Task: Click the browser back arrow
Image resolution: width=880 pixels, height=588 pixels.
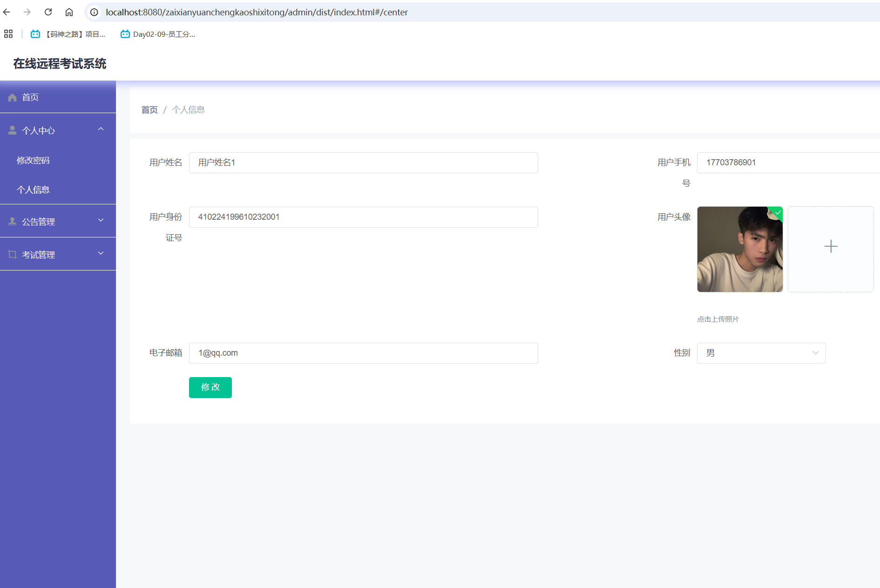Action: 7,12
